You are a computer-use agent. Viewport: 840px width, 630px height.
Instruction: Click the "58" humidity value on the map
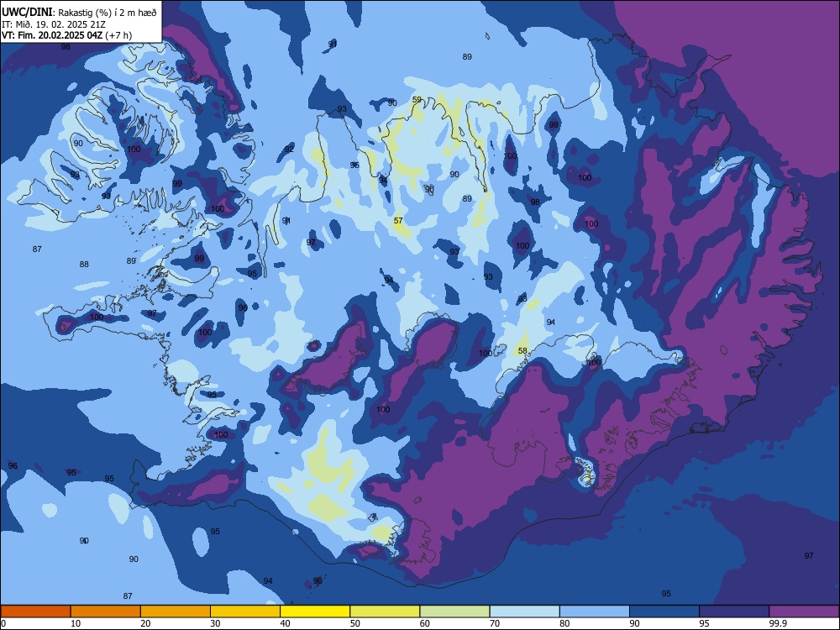[x=522, y=351]
